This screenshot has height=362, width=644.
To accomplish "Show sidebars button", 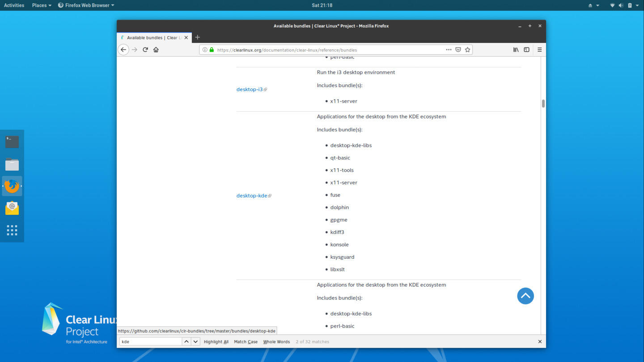I will click(x=526, y=50).
